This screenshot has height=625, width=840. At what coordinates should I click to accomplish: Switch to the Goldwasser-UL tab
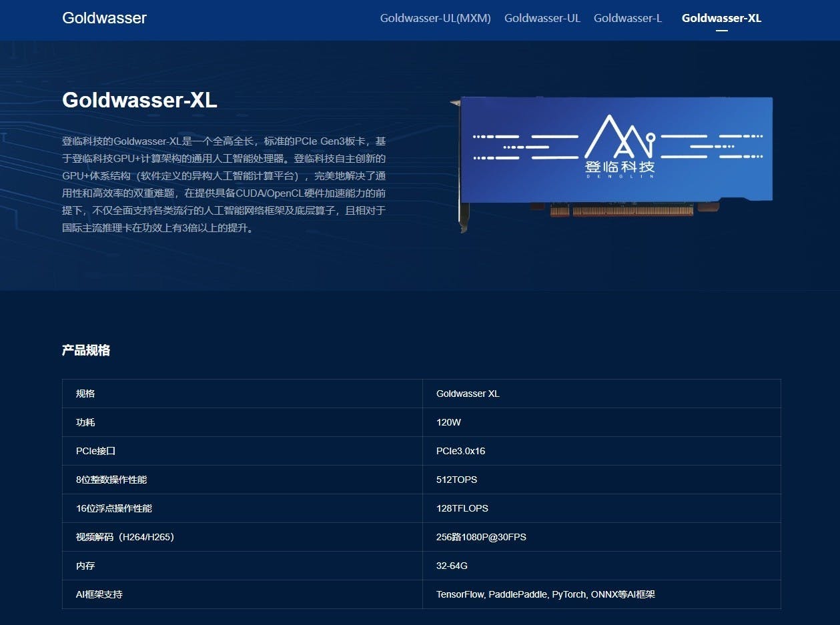point(542,18)
